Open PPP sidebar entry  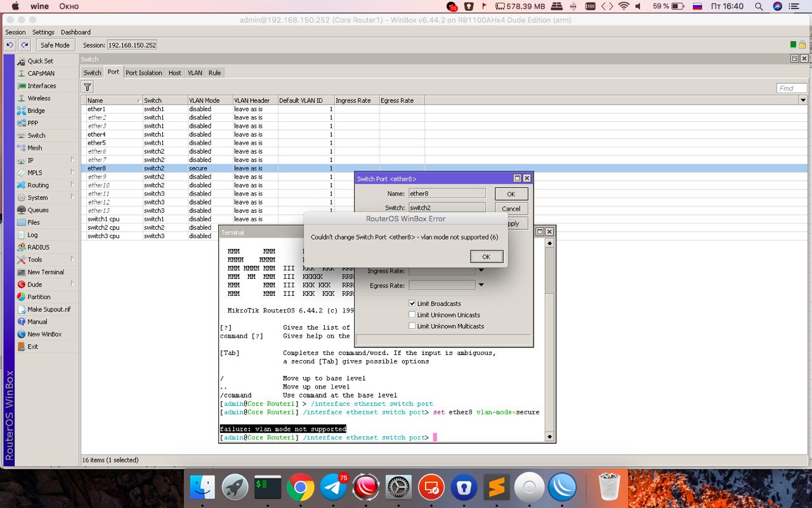[32, 123]
